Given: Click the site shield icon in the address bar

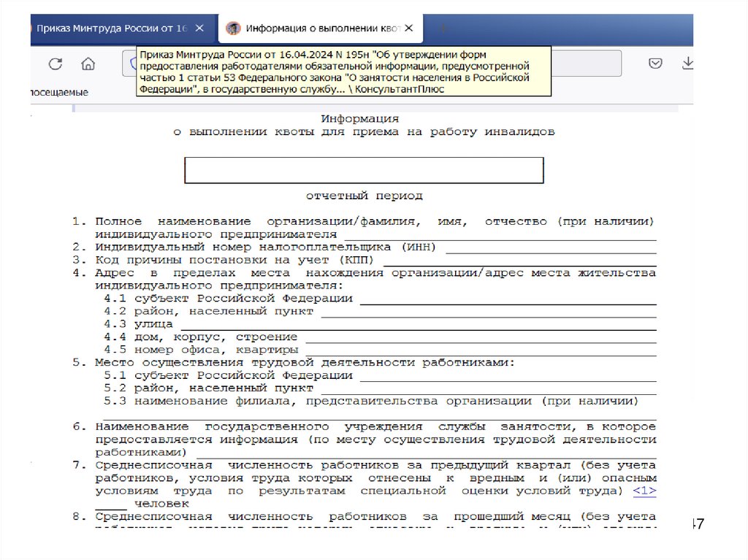Looking at the screenshot, I should point(133,64).
